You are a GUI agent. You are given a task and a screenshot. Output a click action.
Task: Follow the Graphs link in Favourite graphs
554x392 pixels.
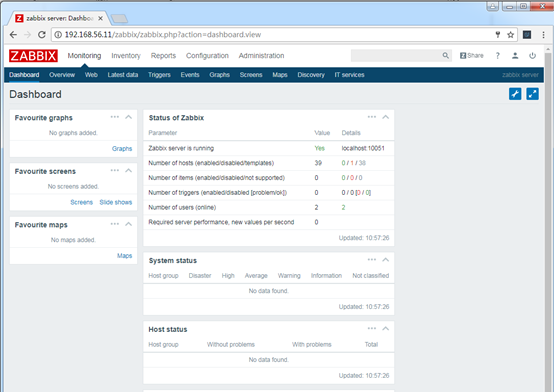point(122,148)
